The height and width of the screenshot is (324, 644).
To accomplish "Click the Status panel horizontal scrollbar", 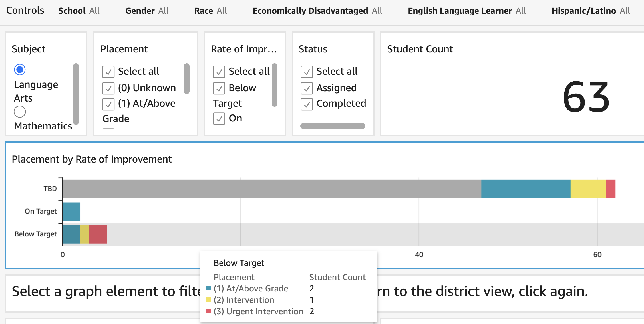I will (x=333, y=126).
